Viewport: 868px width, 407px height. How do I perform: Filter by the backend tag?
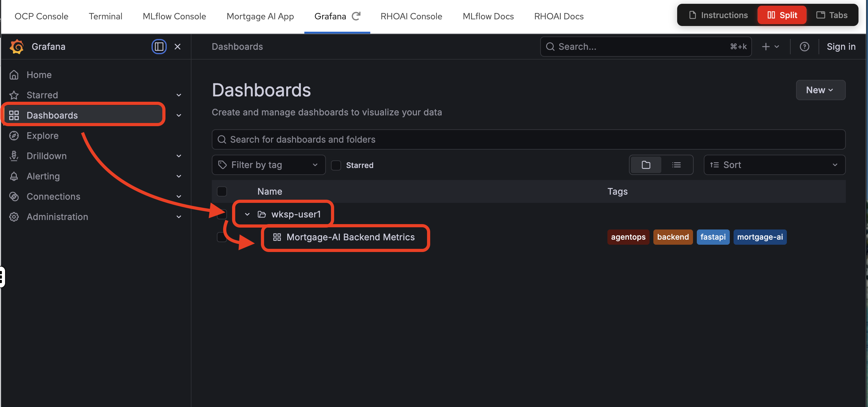tap(673, 237)
